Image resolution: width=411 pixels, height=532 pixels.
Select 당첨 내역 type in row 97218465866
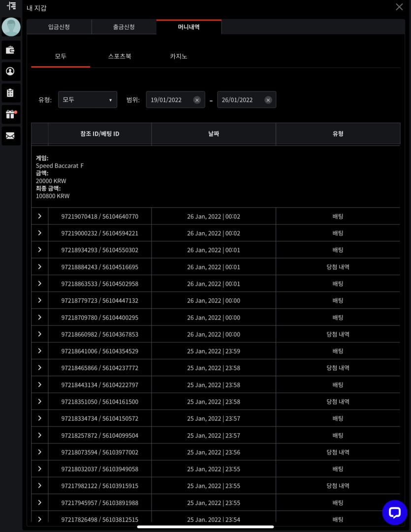click(x=338, y=368)
